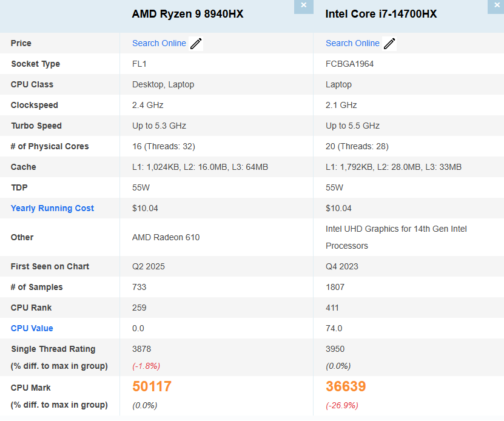This screenshot has height=421, width=504.
Task: Click the (-1.8%) single thread difference
Action: coord(146,366)
